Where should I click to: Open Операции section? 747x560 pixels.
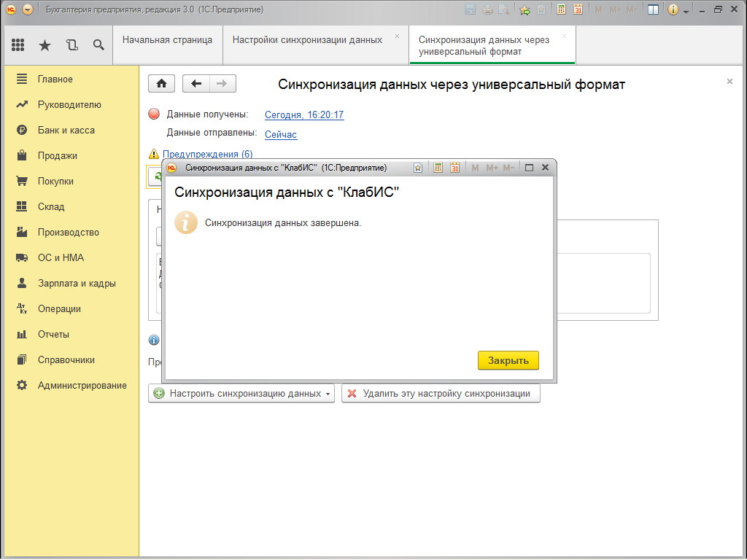(71, 308)
